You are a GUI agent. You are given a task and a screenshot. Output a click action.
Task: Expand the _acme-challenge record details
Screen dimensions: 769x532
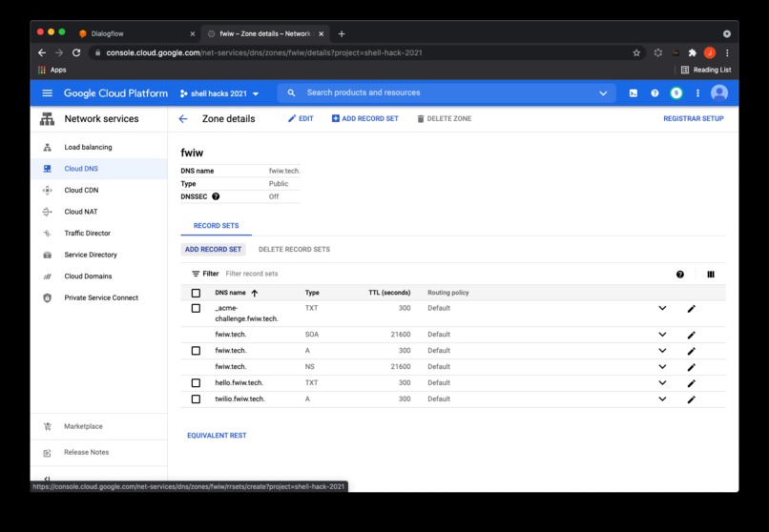click(662, 308)
